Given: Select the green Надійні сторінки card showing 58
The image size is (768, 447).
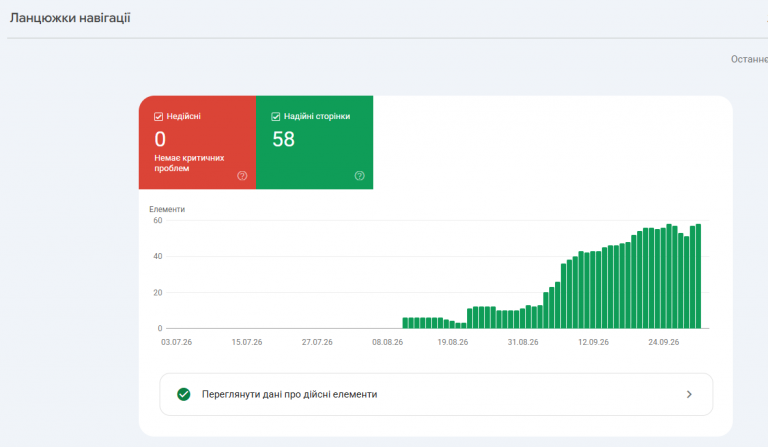Looking at the screenshot, I should 314,142.
